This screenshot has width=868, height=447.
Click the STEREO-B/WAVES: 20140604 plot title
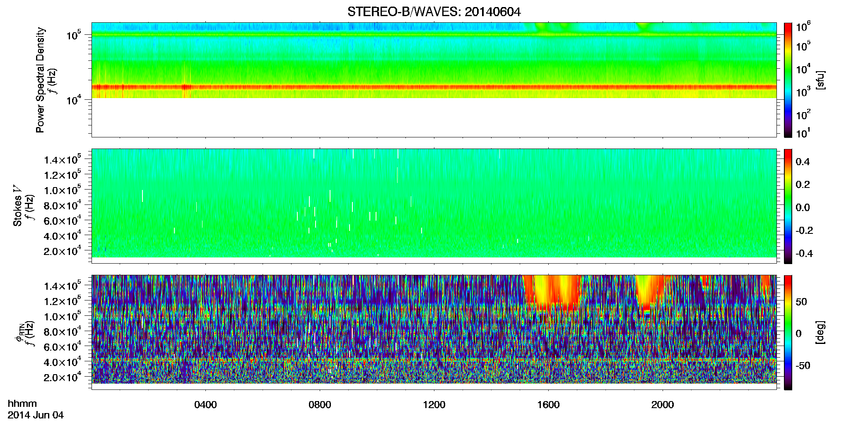pyautogui.click(x=434, y=12)
